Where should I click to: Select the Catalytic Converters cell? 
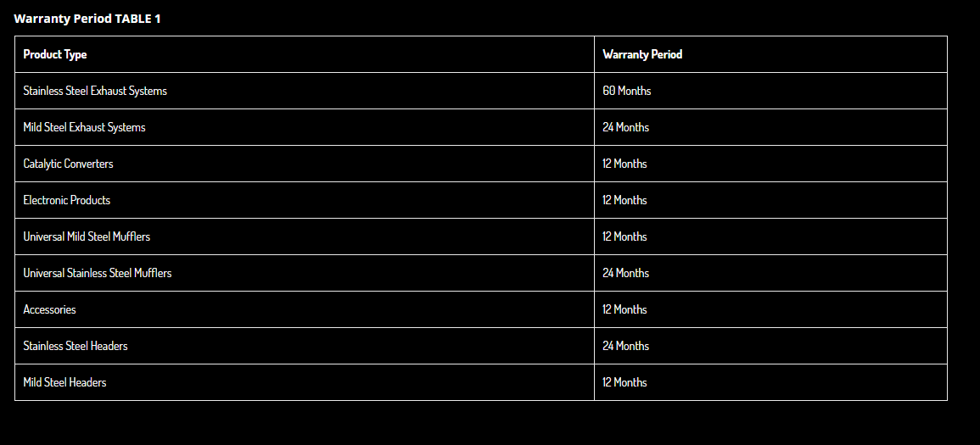(x=305, y=164)
